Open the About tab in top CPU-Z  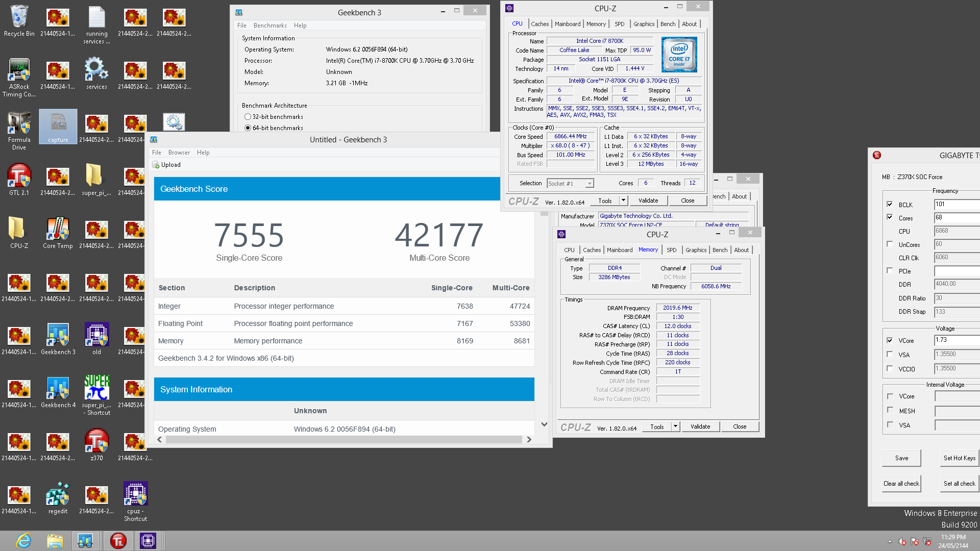point(689,24)
